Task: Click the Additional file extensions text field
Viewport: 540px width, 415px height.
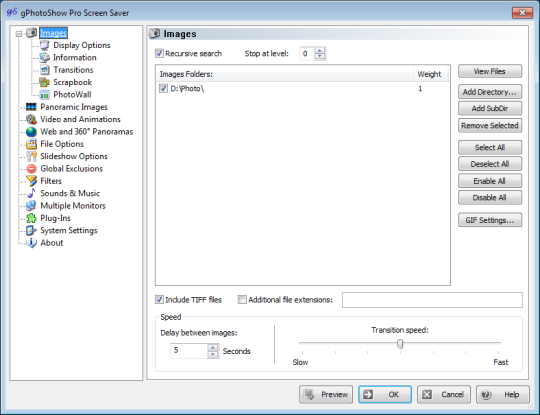Action: click(x=432, y=300)
